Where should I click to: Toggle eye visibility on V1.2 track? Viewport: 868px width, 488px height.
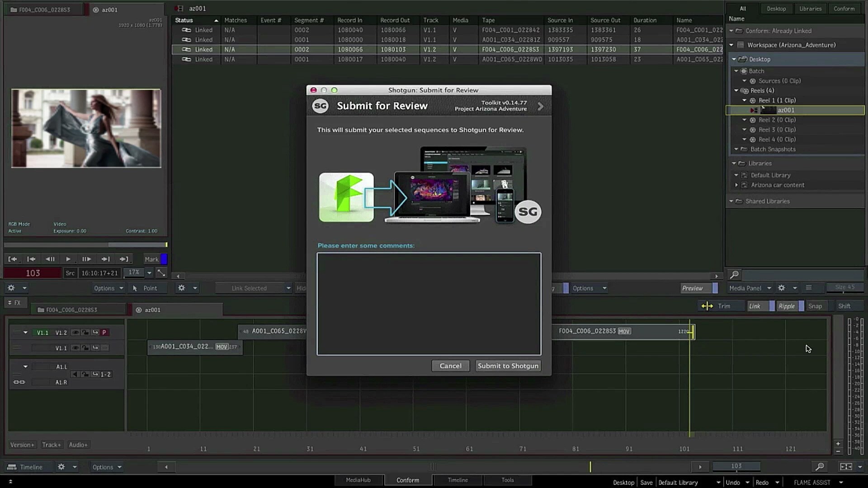point(75,333)
